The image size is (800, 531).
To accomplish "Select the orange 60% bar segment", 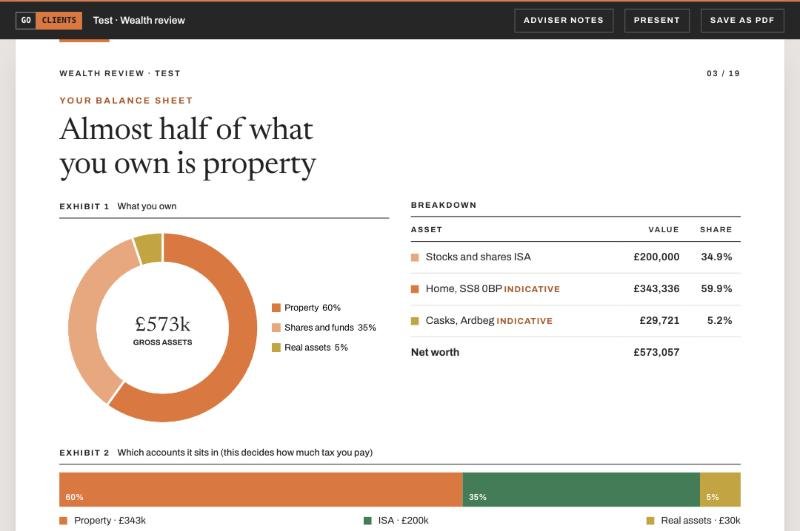I will 261,490.
